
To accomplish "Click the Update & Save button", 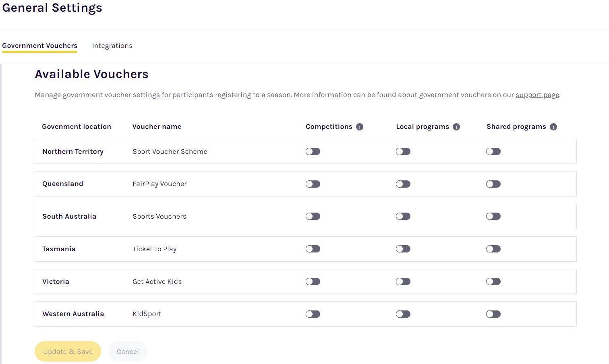I will 68,351.
